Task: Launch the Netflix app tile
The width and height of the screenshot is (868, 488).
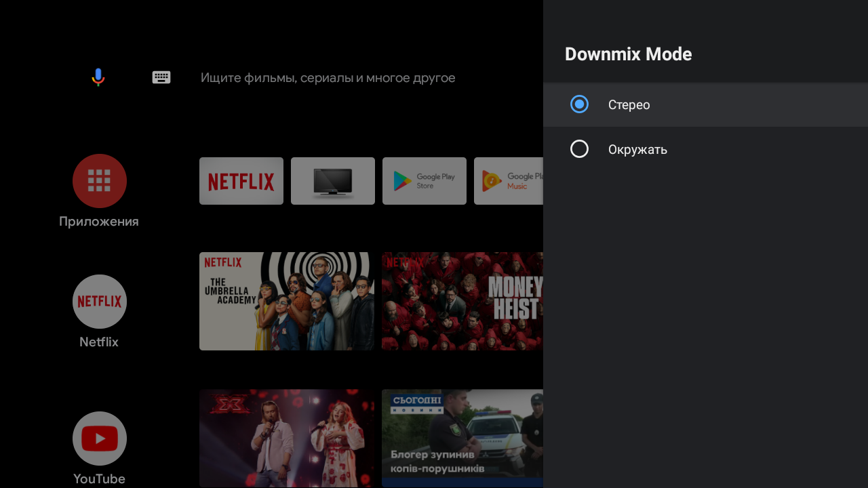Action: pyautogui.click(x=241, y=181)
